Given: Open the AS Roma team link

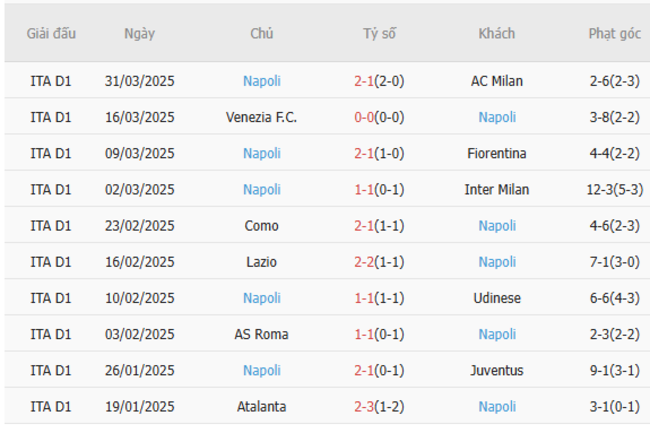Looking at the screenshot, I should tap(262, 334).
